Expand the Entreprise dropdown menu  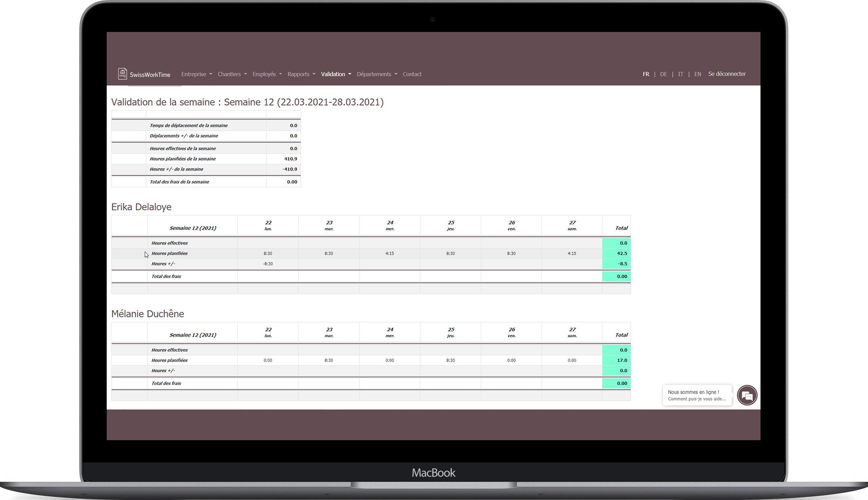(196, 74)
